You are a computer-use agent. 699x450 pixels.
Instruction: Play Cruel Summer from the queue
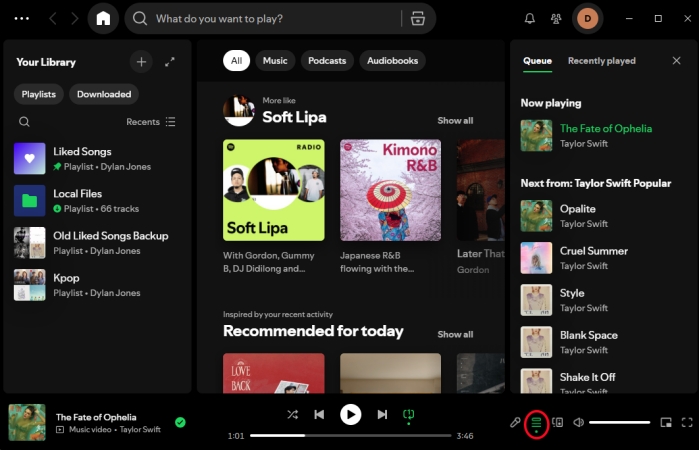(604, 258)
